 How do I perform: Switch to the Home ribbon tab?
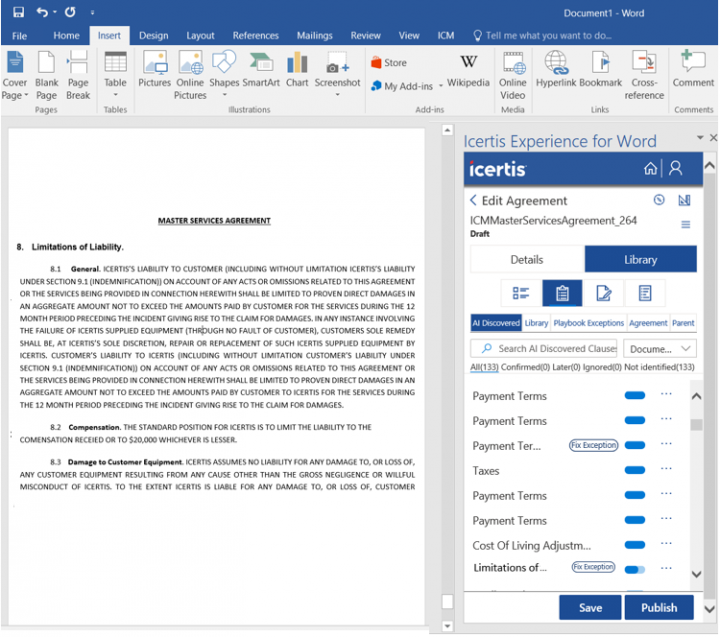pyautogui.click(x=66, y=35)
